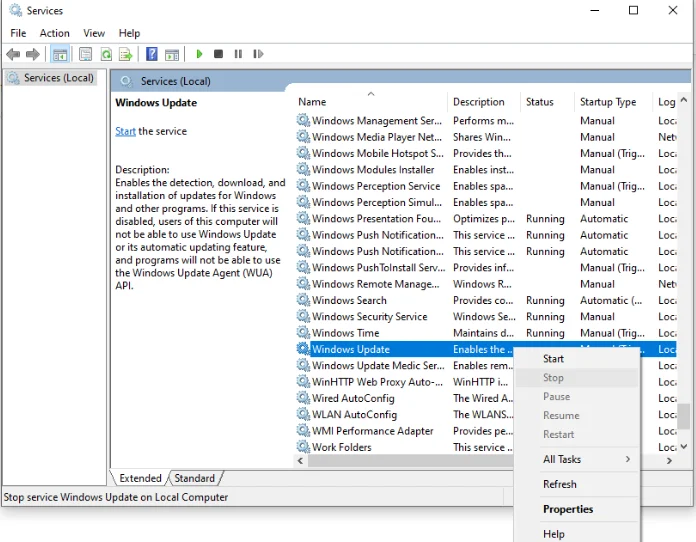Screen dimensions: 696x542
Task: Click Running status of Windows Search
Action: click(x=545, y=301)
